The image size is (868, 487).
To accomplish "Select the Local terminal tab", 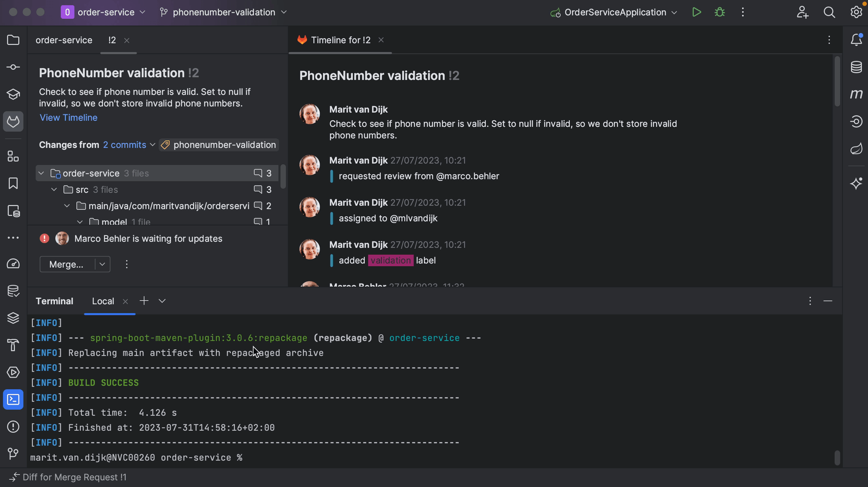I will [x=103, y=301].
